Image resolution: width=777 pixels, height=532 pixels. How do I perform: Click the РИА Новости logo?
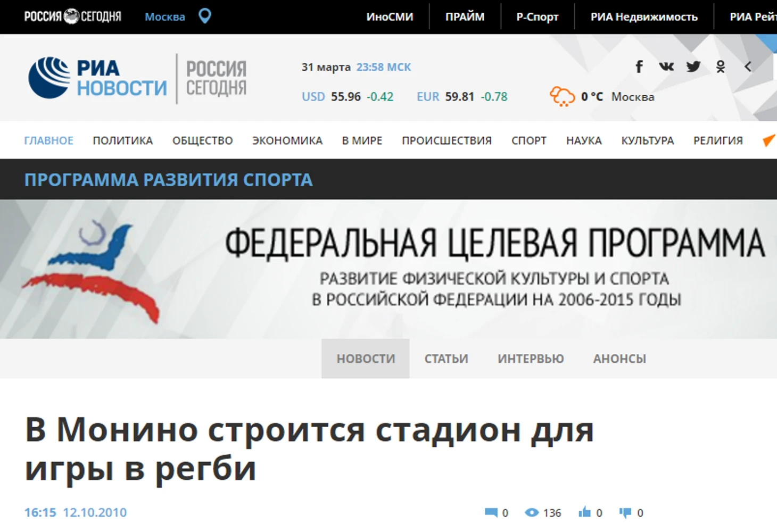[97, 78]
